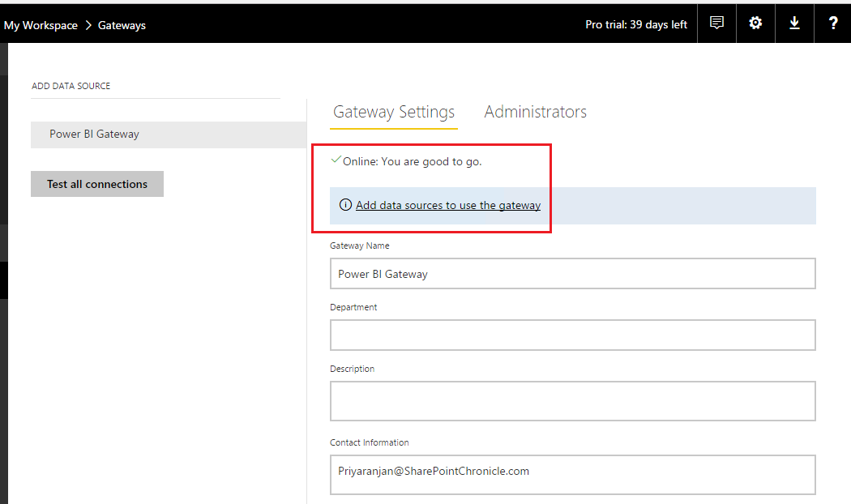Click Test all connections button
The width and height of the screenshot is (851, 504).
(97, 184)
